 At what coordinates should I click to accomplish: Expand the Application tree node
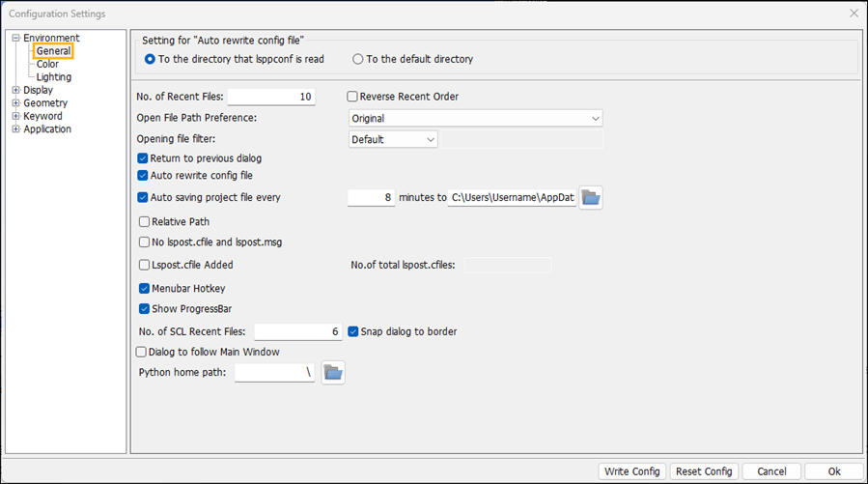(x=15, y=129)
